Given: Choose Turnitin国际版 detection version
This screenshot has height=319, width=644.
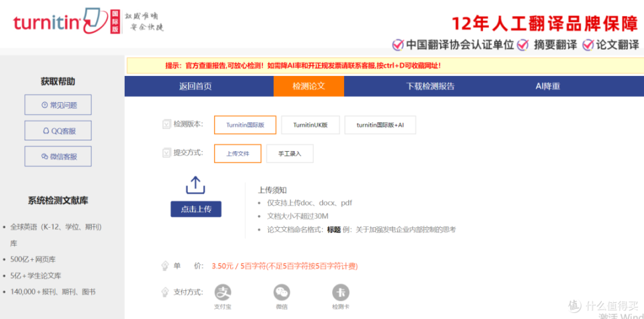Looking at the screenshot, I should coord(246,125).
